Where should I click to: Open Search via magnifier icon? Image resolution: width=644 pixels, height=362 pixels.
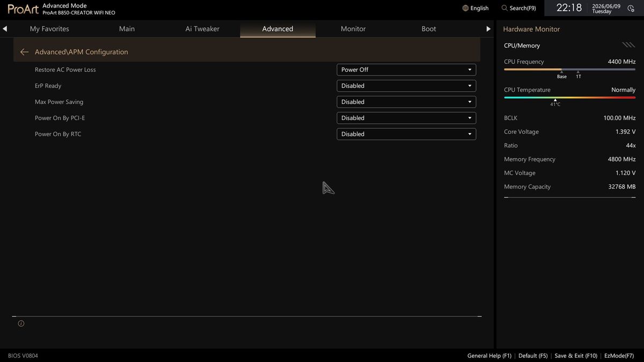coord(504,8)
